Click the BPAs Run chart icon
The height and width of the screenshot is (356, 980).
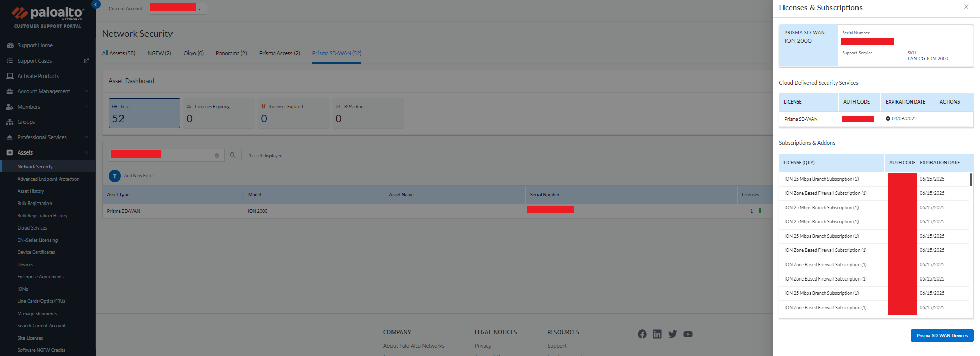click(x=338, y=107)
